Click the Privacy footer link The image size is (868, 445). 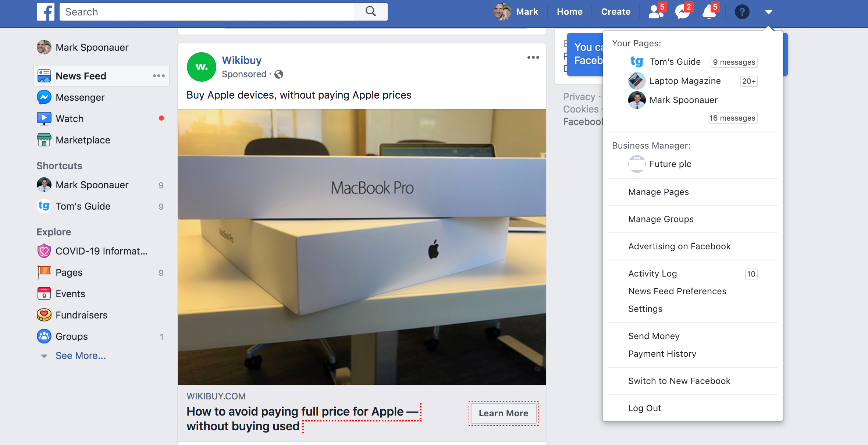(x=579, y=97)
